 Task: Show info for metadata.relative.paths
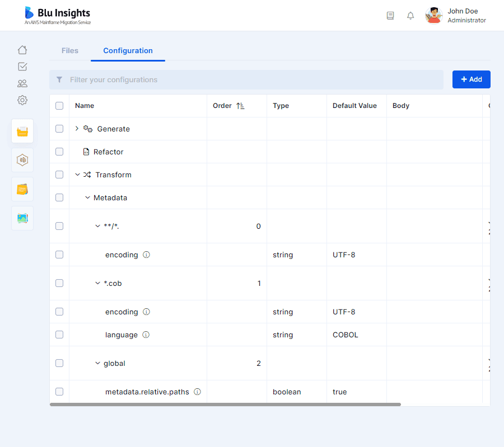197,392
